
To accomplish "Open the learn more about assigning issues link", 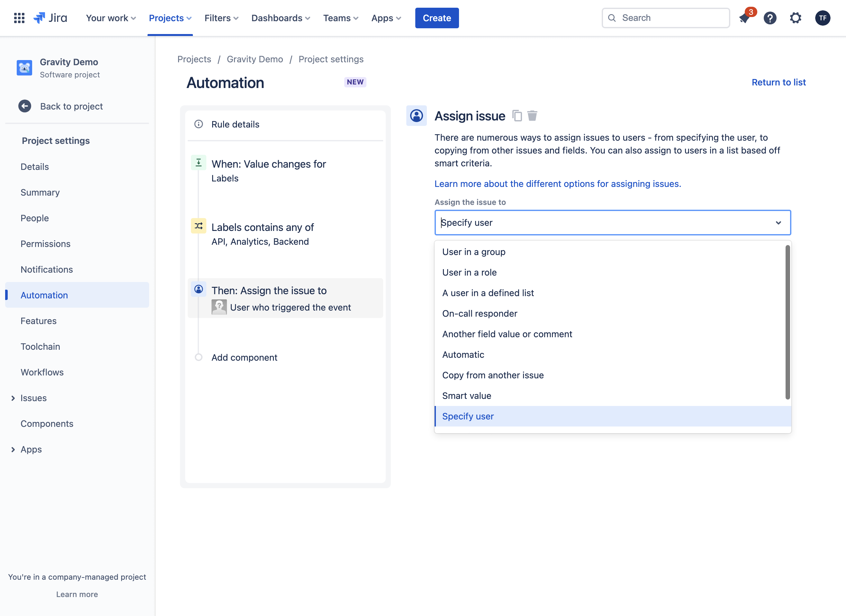I will pos(558,184).
